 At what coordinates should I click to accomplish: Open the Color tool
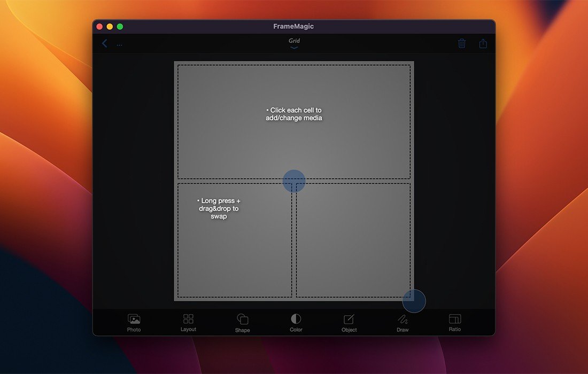click(296, 322)
